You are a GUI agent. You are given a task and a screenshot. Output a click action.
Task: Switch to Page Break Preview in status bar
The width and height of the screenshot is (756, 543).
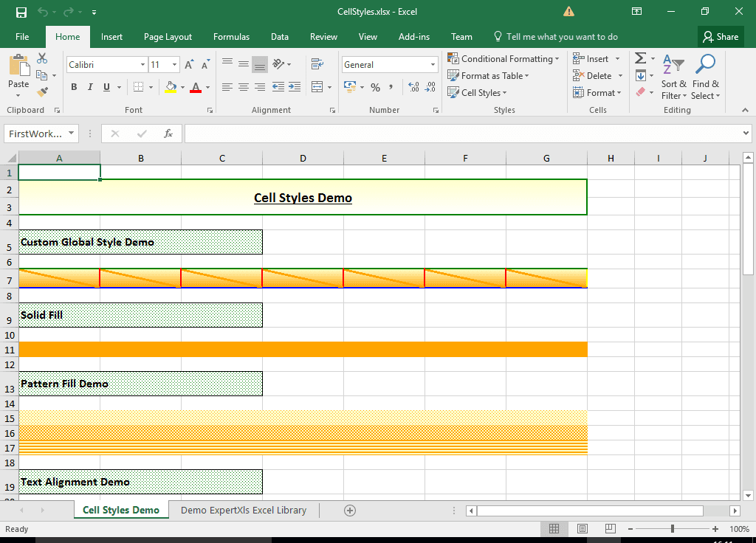611,529
